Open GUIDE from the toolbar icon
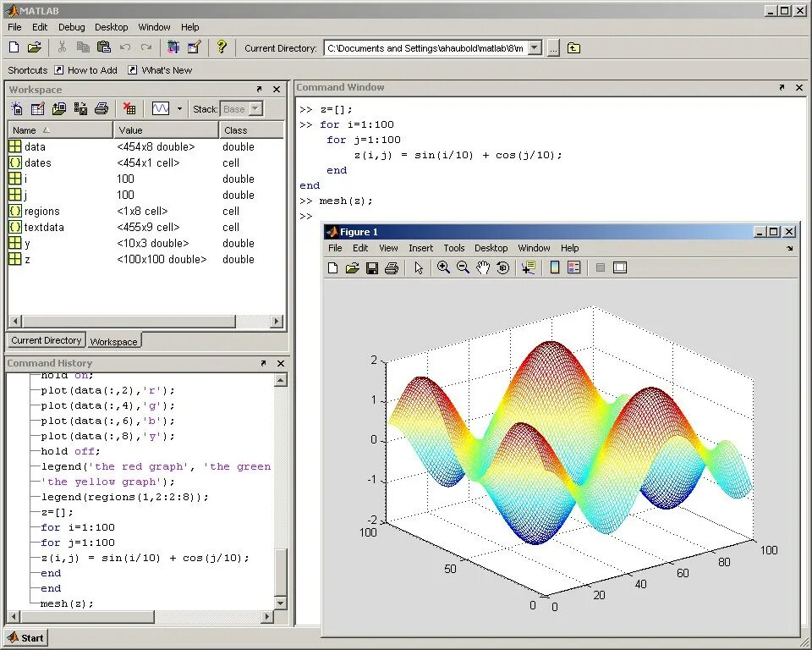This screenshot has width=812, height=650. [194, 47]
